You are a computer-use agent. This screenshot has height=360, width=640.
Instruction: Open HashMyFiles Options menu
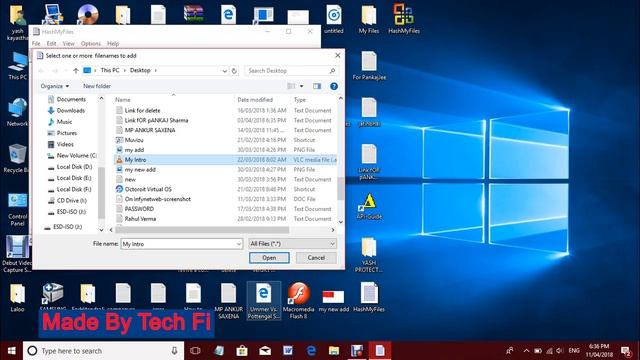coord(91,44)
